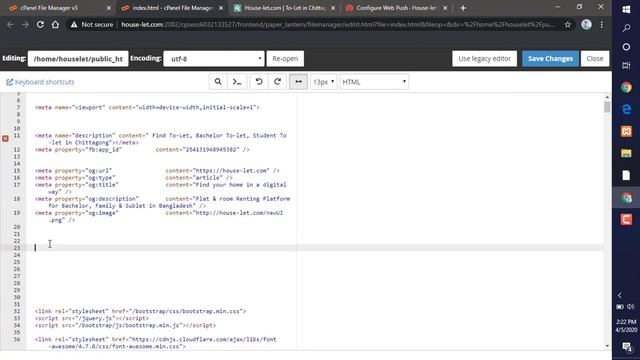Reload the current page
Screen dimensions: 640x360
pos(40,24)
